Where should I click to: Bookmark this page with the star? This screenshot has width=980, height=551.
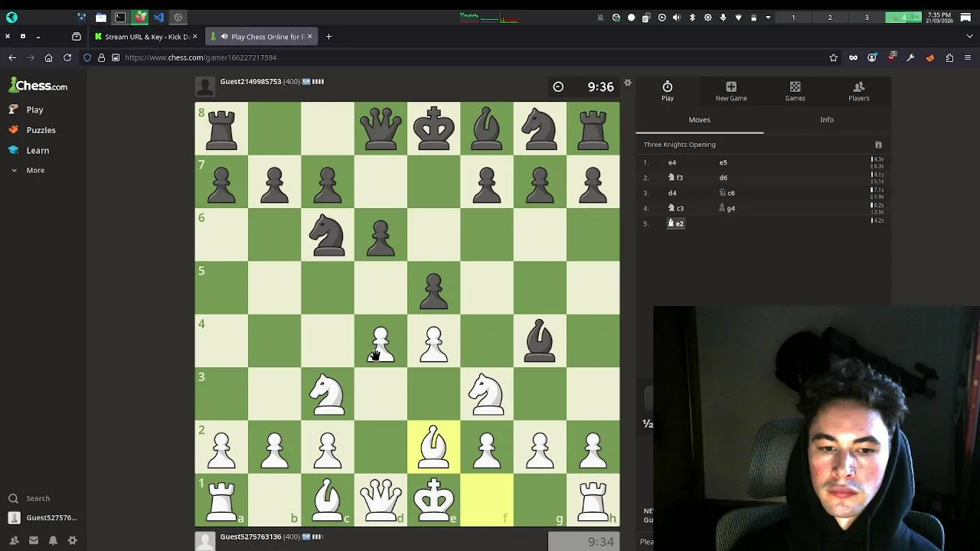[833, 57]
